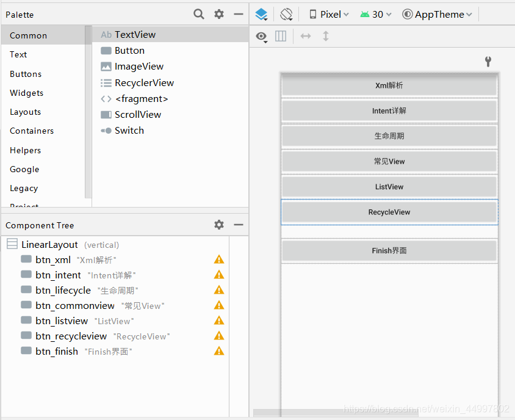Open the Palette search
The height and width of the screenshot is (420, 515).
199,14
